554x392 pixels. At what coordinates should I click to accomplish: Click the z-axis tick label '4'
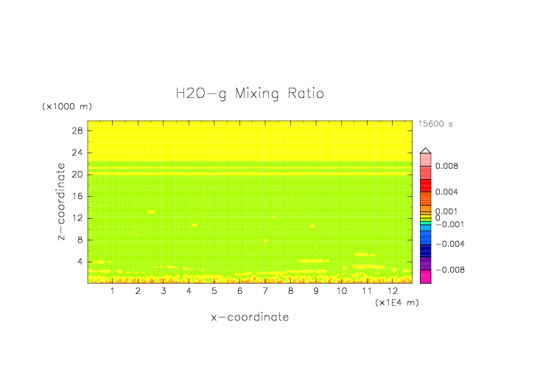point(79,262)
